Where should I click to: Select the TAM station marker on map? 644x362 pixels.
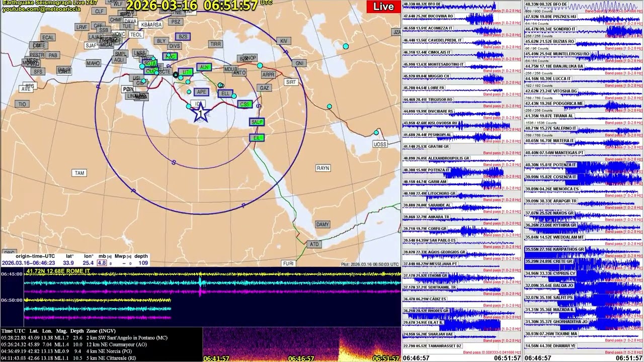(79, 173)
